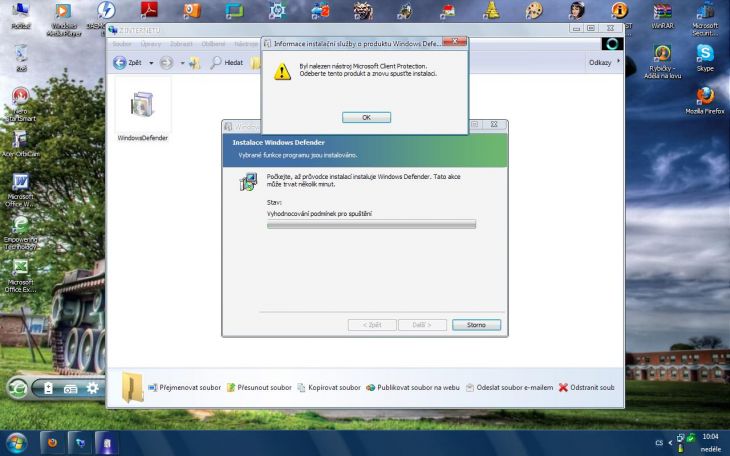The width and height of the screenshot is (730, 456).
Task: Open Windows Media Player desktop shortcut
Action: [64, 20]
